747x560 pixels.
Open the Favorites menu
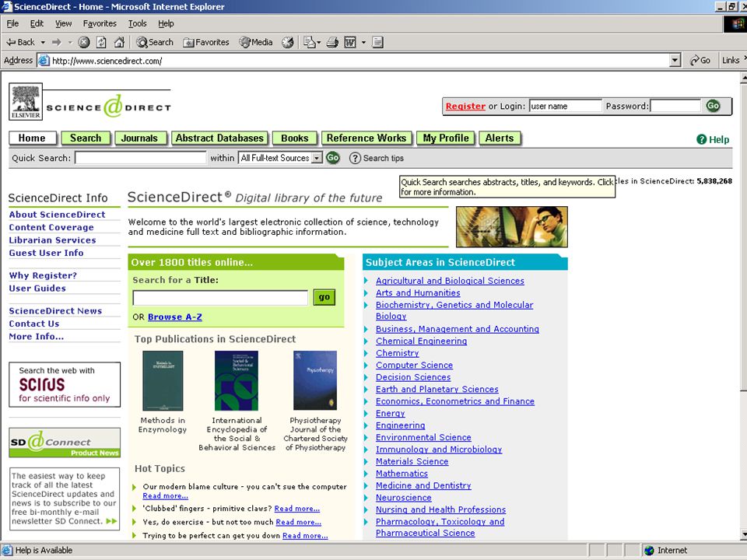100,23
